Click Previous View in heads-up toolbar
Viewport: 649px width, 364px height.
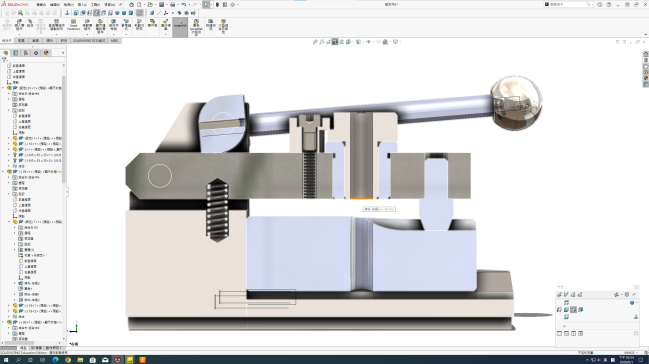tap(328, 42)
